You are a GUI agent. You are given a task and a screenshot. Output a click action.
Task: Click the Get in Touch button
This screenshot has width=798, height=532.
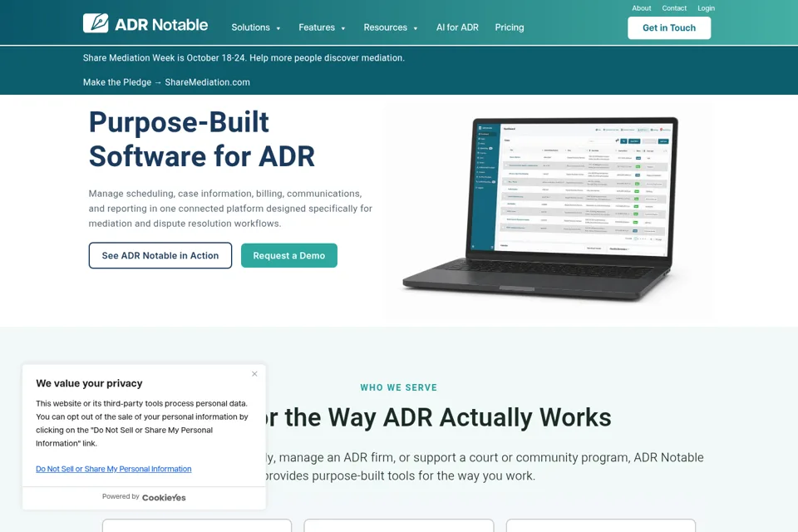coord(668,28)
